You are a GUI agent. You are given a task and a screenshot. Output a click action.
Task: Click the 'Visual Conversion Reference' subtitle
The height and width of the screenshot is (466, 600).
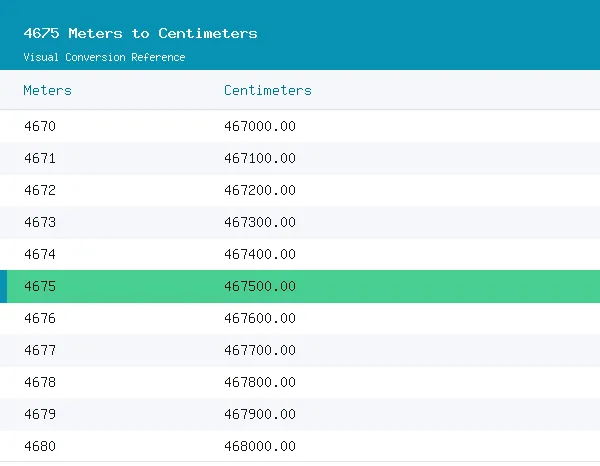[104, 57]
